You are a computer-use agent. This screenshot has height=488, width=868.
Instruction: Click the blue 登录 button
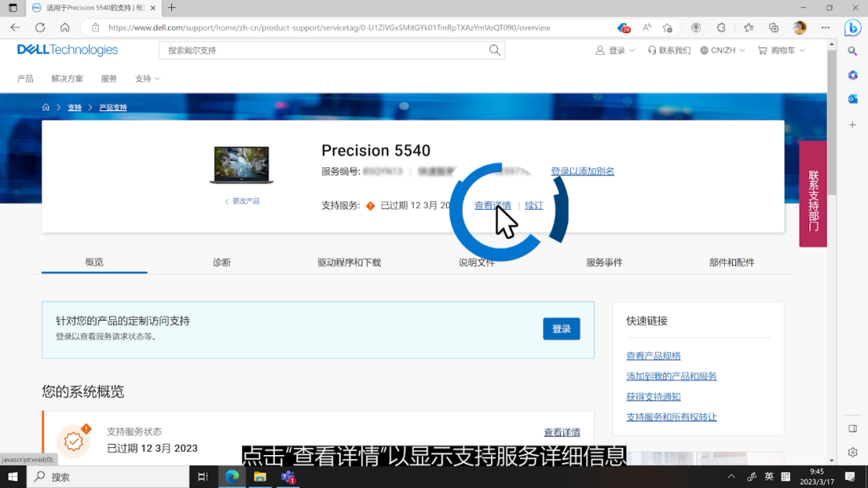point(561,329)
